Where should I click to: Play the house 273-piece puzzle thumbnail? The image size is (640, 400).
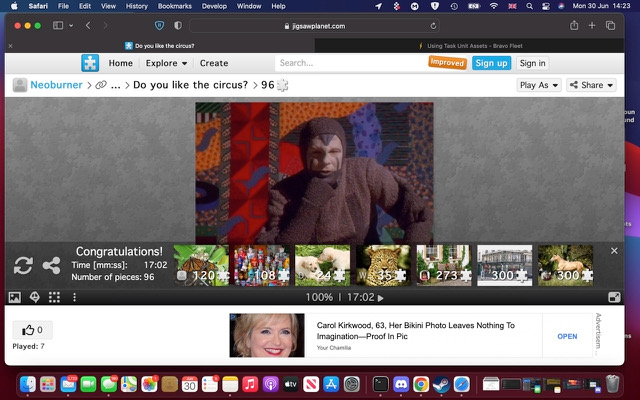tap(444, 265)
